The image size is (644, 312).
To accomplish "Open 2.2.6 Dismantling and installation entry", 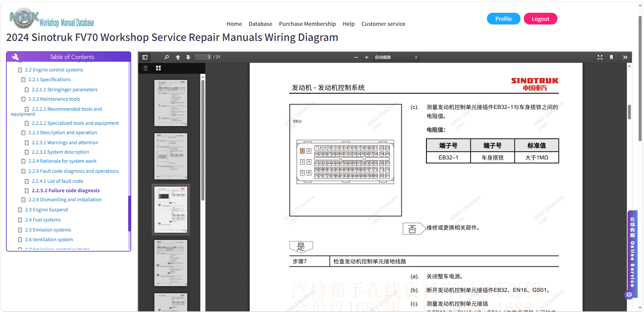I will click(65, 200).
